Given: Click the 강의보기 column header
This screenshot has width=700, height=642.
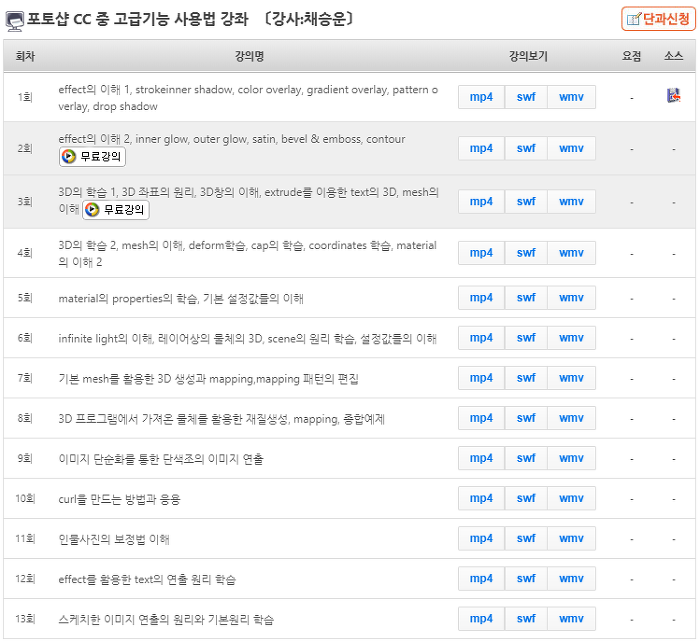Looking at the screenshot, I should (x=528, y=56).
